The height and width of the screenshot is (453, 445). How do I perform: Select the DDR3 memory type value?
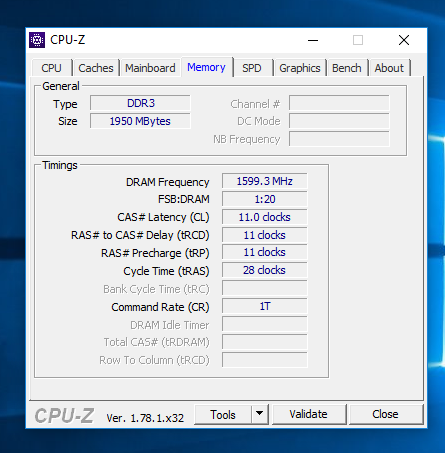[x=140, y=103]
